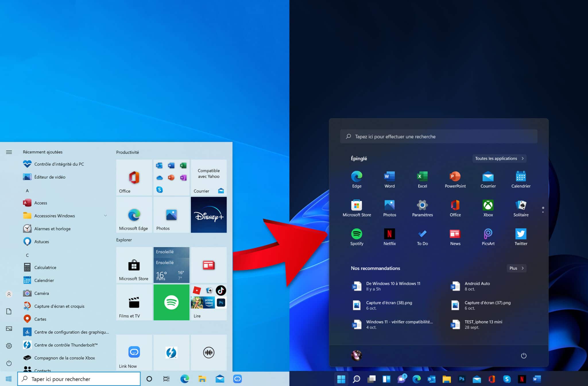Click Windows 11 Start search field
The image size is (588, 386).
pos(439,136)
